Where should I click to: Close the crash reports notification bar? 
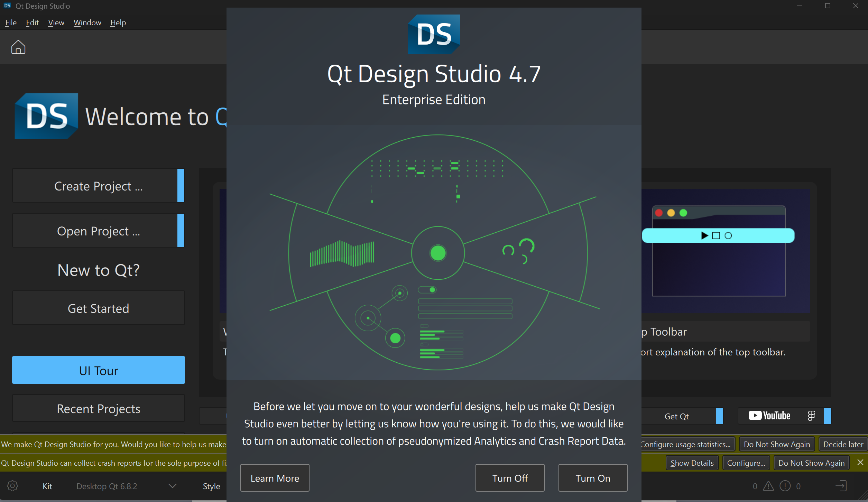[860, 462]
